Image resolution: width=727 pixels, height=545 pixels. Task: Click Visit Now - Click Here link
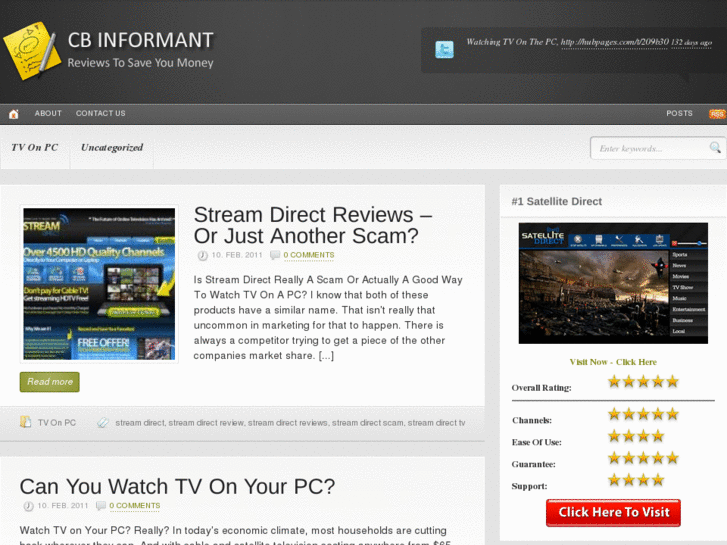tap(613, 362)
